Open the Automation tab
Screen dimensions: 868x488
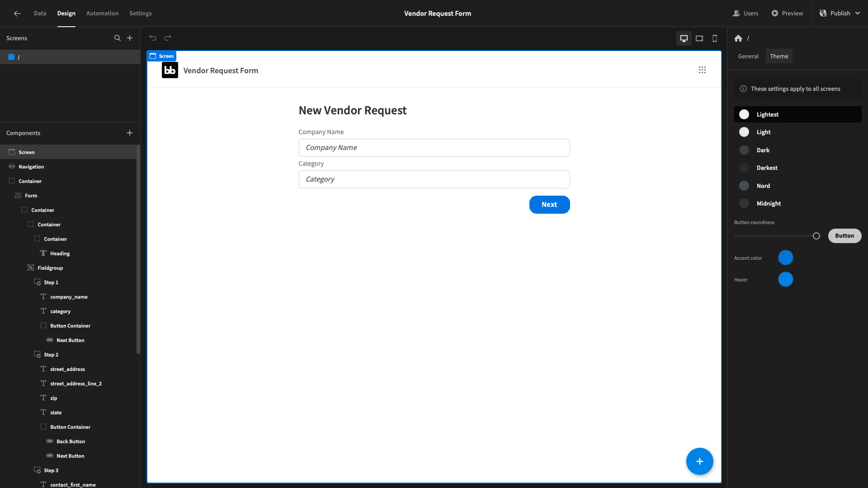102,14
